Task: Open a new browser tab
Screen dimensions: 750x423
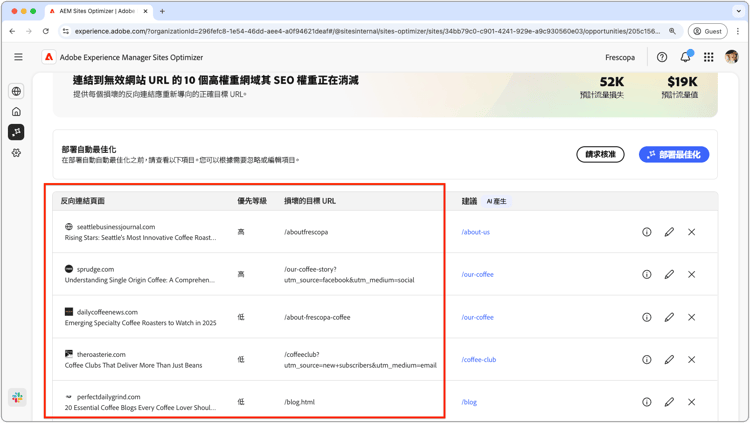Action: [x=162, y=11]
